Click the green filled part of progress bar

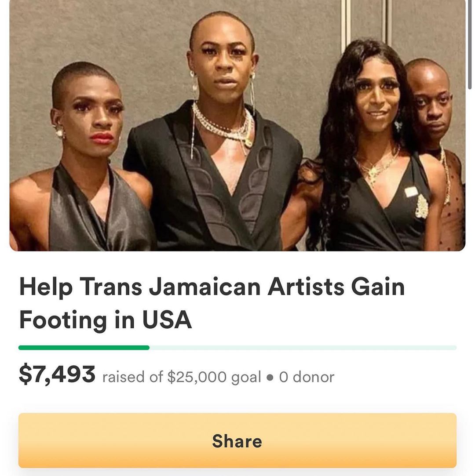tap(84, 348)
